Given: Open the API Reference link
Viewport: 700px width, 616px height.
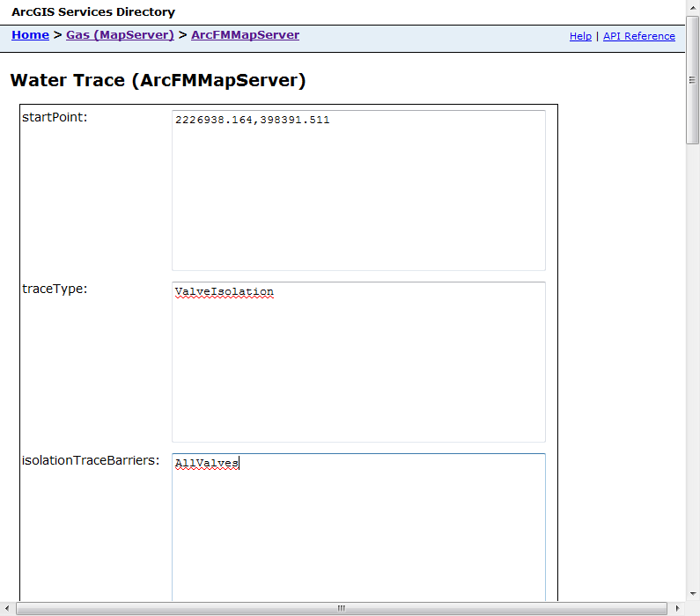Looking at the screenshot, I should 639,36.
